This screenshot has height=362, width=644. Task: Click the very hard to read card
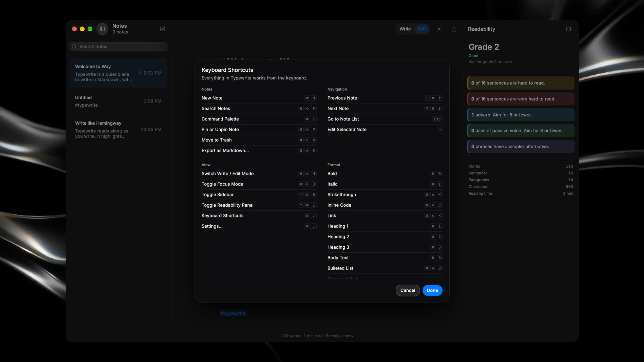521,99
